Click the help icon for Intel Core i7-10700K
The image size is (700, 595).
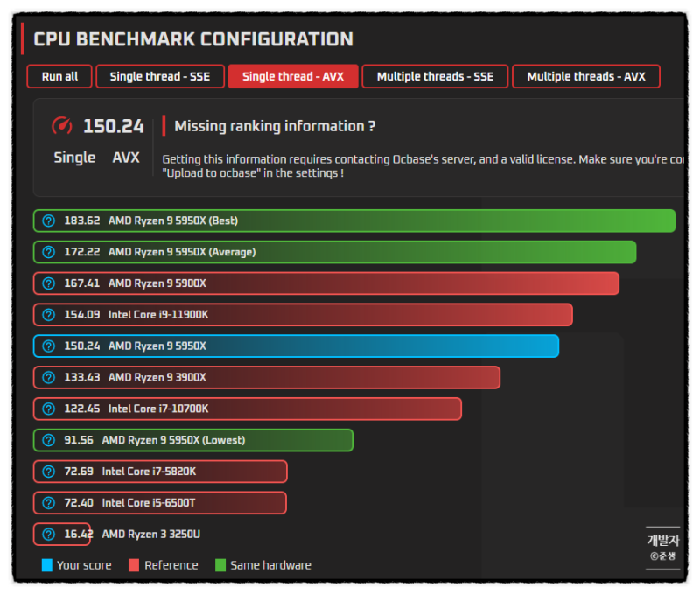[47, 409]
